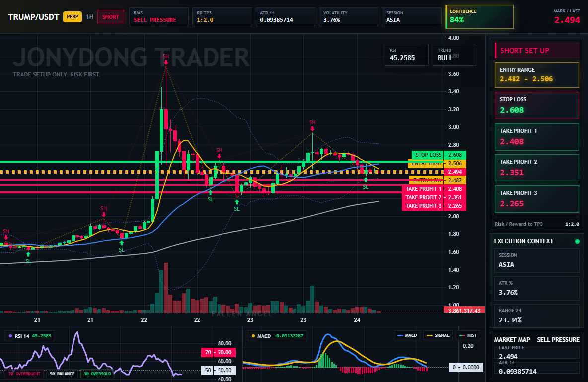Click the RSI 50 - 50.00 level tag
The image size is (588, 382).
pos(218,370)
